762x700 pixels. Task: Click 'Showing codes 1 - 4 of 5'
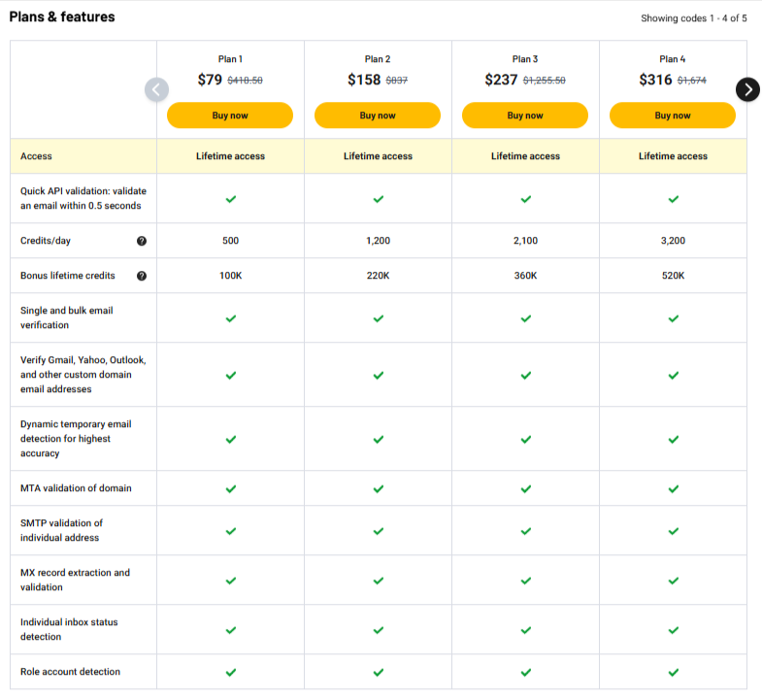pos(694,18)
